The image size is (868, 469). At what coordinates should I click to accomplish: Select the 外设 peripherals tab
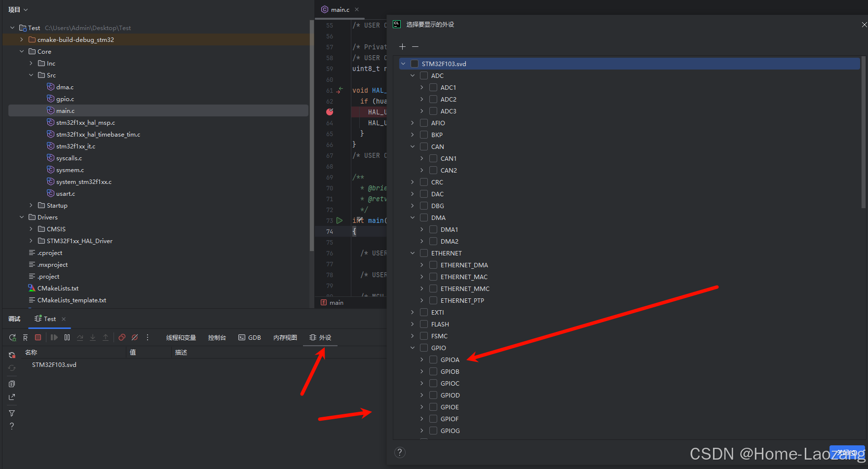coord(320,337)
